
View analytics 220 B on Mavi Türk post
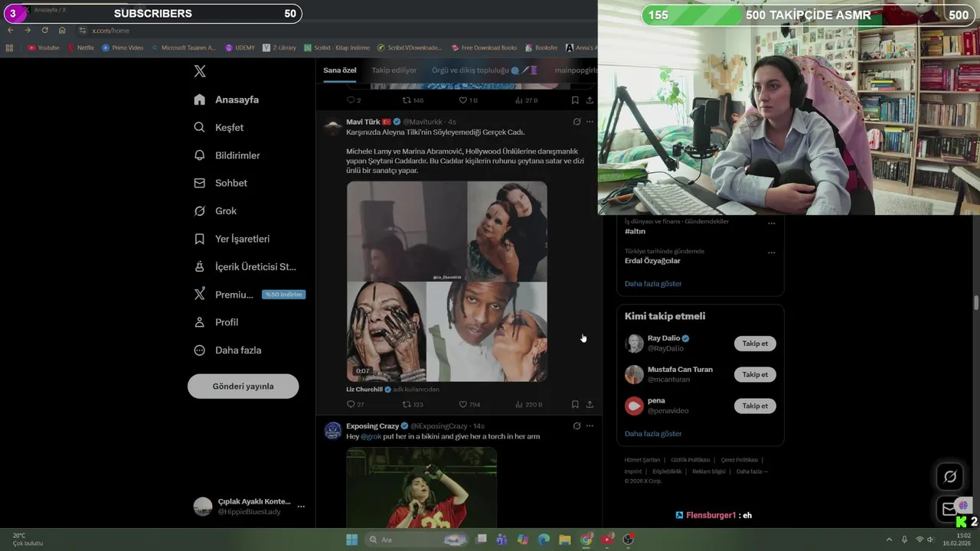tap(528, 404)
